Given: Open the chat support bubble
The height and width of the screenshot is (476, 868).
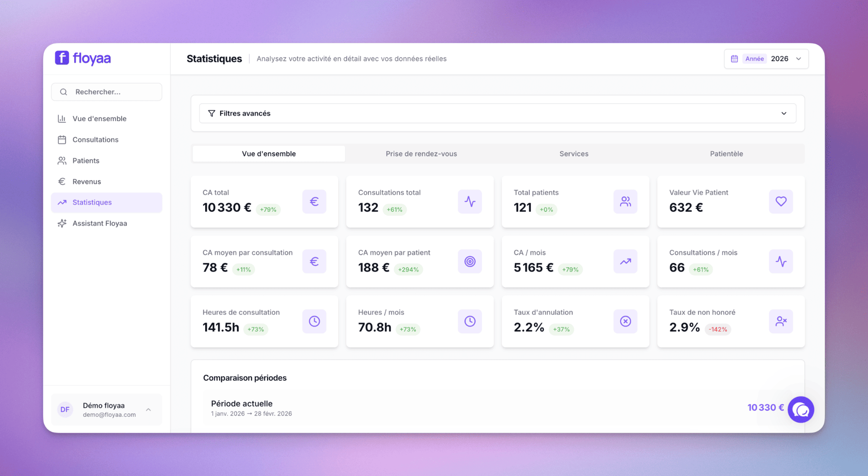Looking at the screenshot, I should pos(801,410).
